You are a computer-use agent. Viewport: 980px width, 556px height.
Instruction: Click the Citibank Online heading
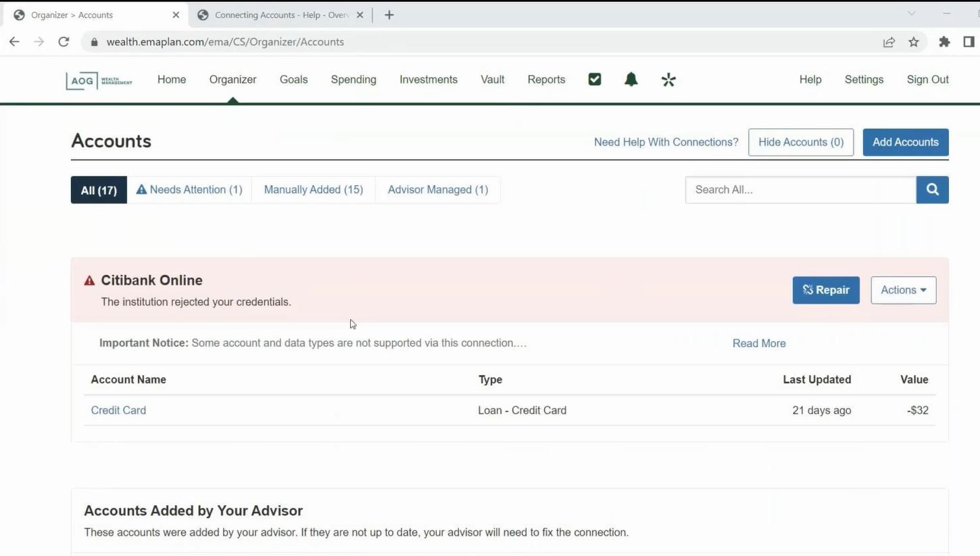(151, 280)
